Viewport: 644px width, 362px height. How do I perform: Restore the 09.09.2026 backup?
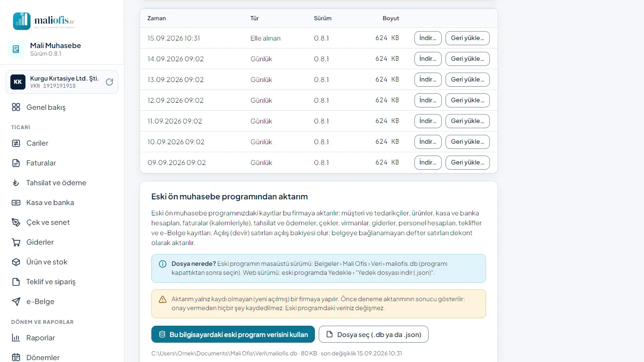(x=468, y=163)
